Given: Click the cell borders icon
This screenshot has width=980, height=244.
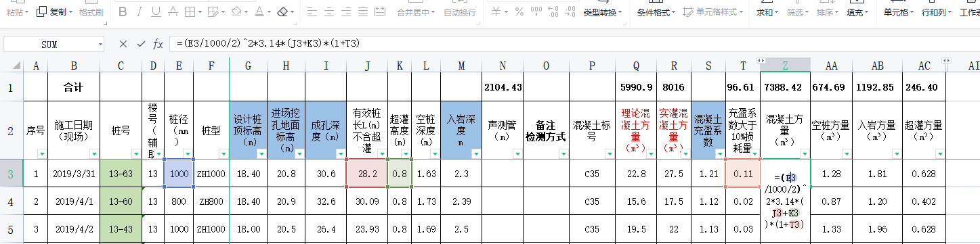Looking at the screenshot, I should point(189,11).
